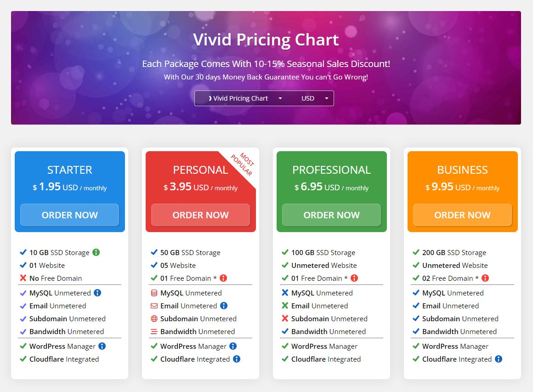Click the red info icon beside Personal's 01 Free Domain
The width and height of the screenshot is (533, 392).
223,278
